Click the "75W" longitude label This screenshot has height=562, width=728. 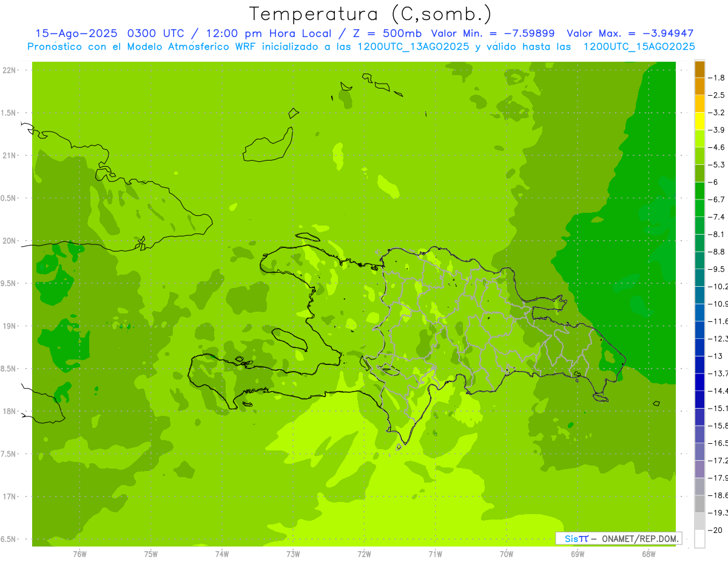pyautogui.click(x=151, y=554)
